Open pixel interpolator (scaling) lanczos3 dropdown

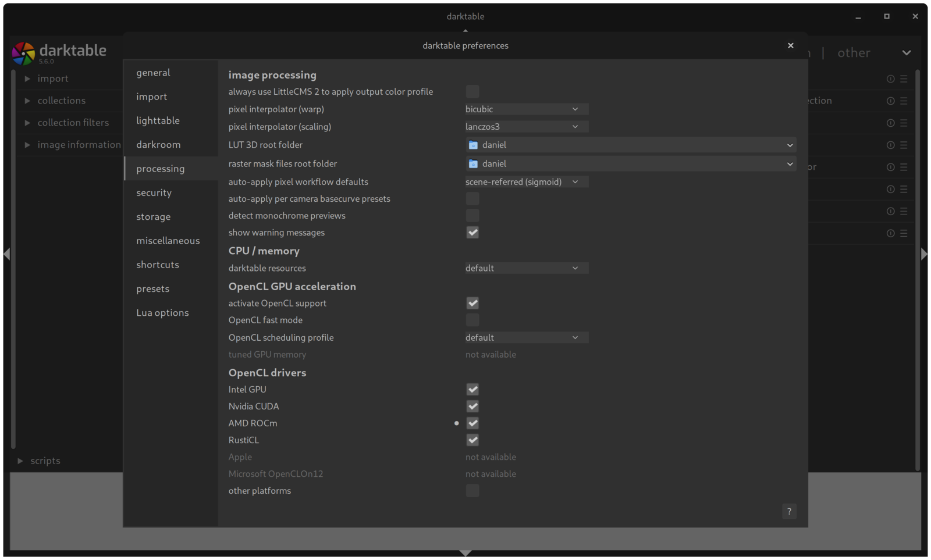tap(527, 127)
